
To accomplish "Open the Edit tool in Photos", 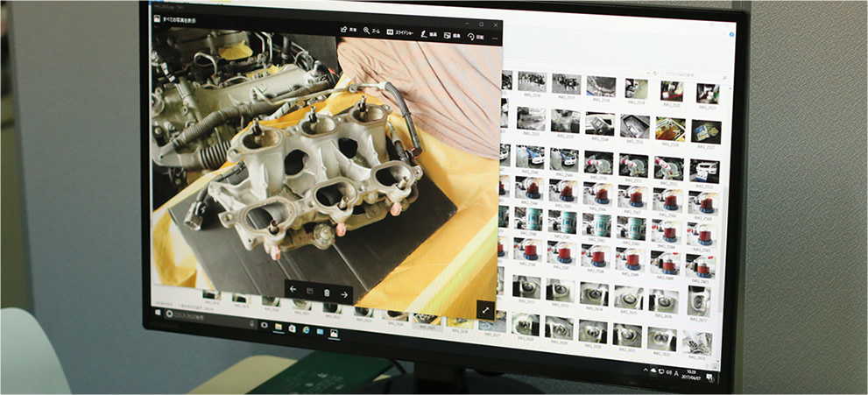I will click(452, 35).
